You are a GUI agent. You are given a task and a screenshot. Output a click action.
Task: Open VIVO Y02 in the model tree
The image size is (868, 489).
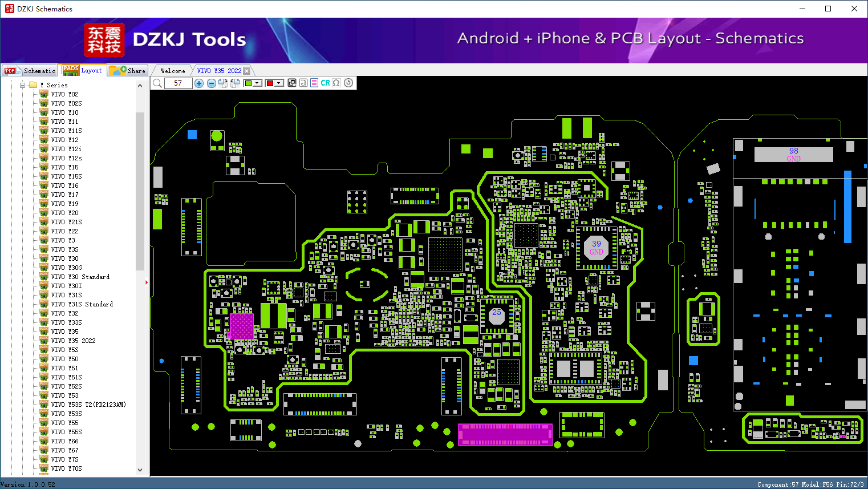tap(64, 94)
